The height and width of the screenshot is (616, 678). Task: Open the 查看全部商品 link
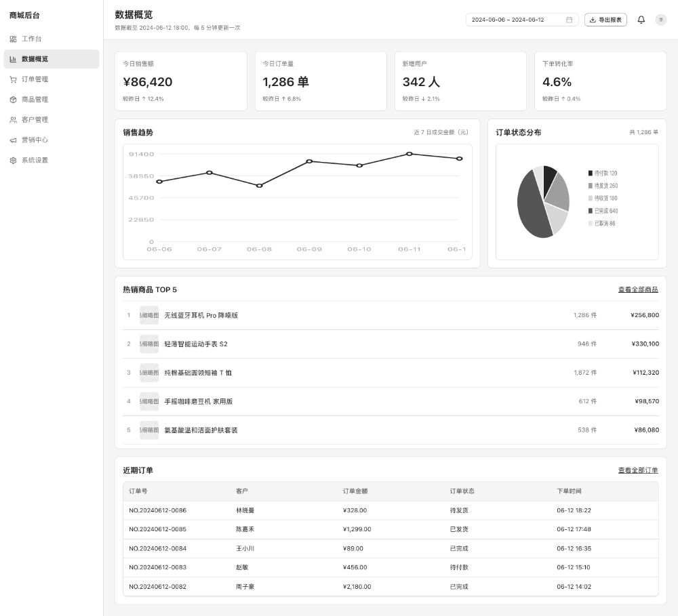(x=638, y=289)
